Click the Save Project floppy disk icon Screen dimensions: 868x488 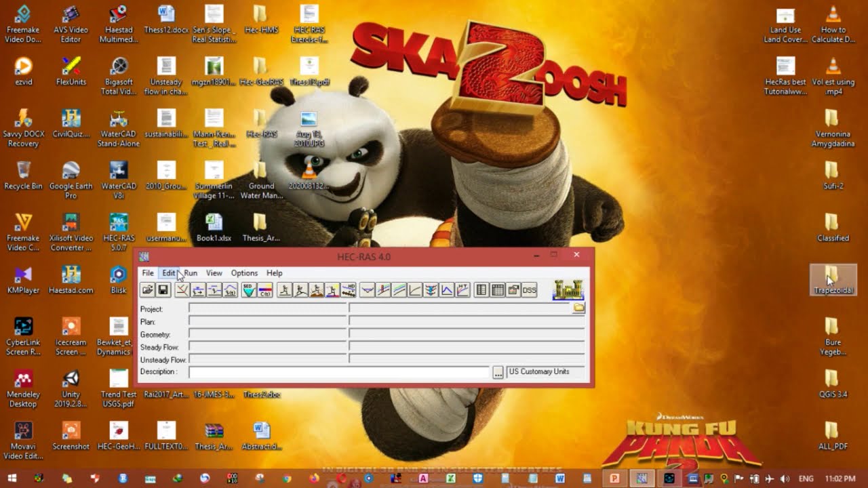pos(163,290)
